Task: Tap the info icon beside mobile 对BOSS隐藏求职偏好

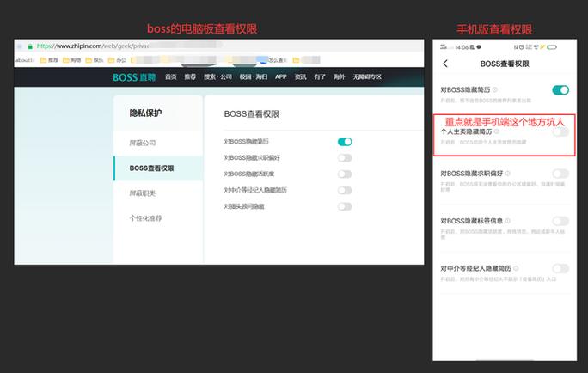Action: tap(508, 174)
